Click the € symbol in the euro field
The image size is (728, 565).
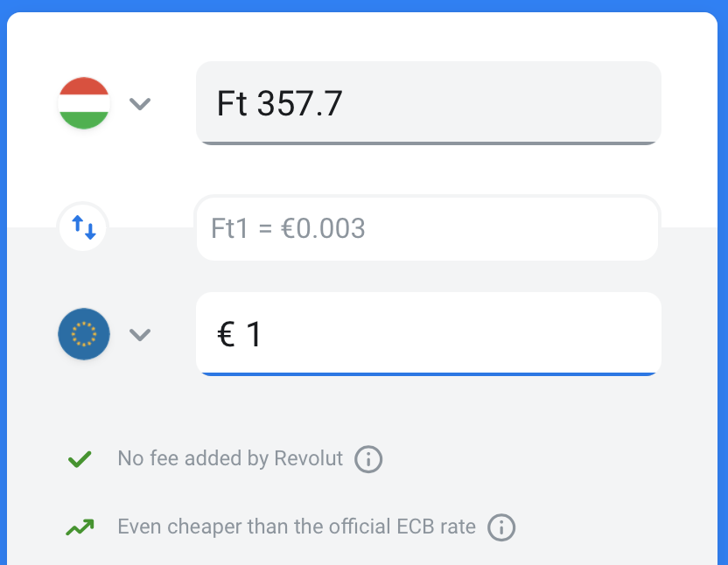tap(227, 335)
